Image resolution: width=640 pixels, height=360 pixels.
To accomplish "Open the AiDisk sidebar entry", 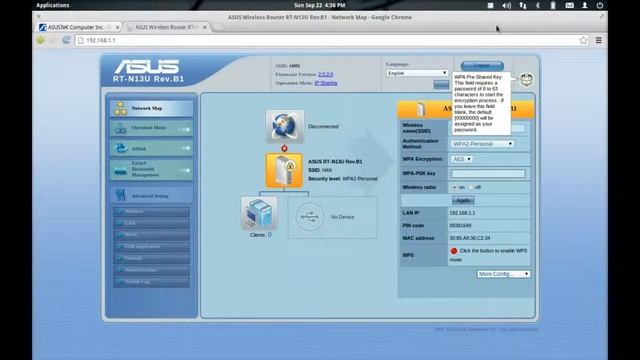I will [151, 148].
